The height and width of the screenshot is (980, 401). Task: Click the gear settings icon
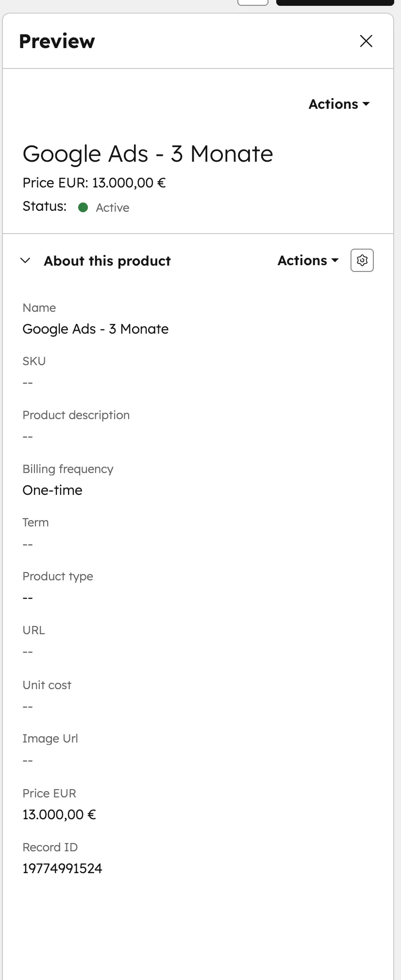click(362, 261)
